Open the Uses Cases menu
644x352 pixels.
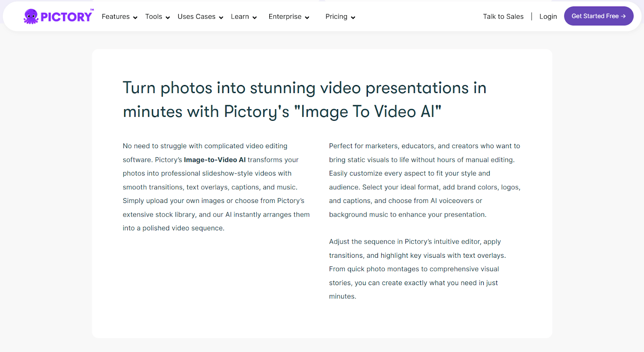pos(196,17)
